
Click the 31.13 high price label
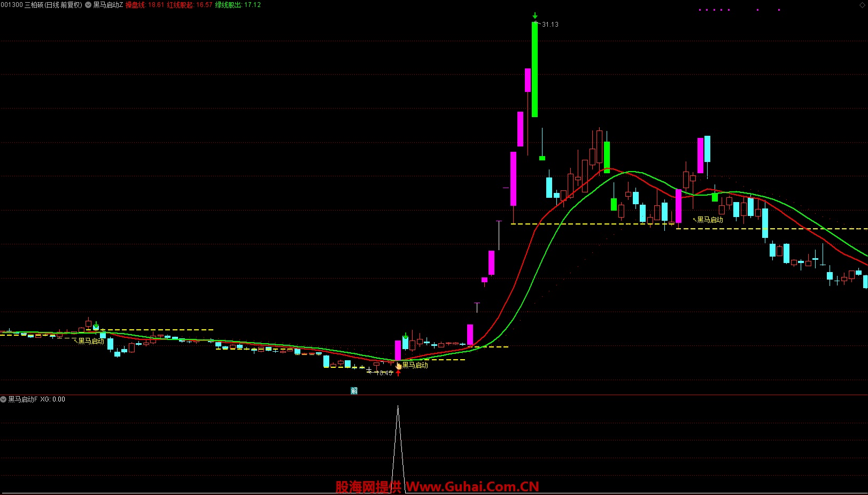[x=550, y=25]
